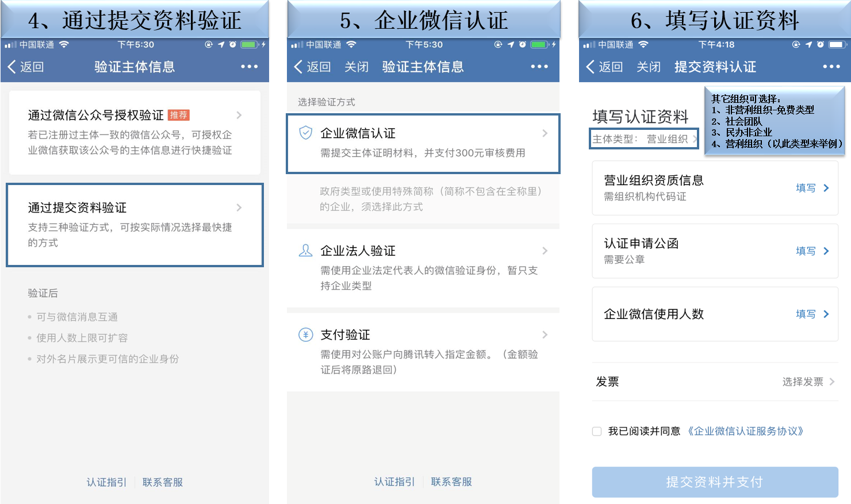Click 关闭 on the 提交资料认证 screen header
851x504 pixels.
(649, 67)
